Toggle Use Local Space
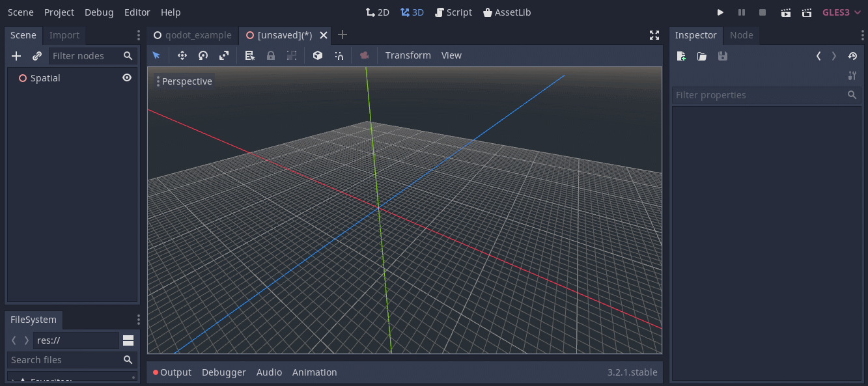 pos(318,55)
